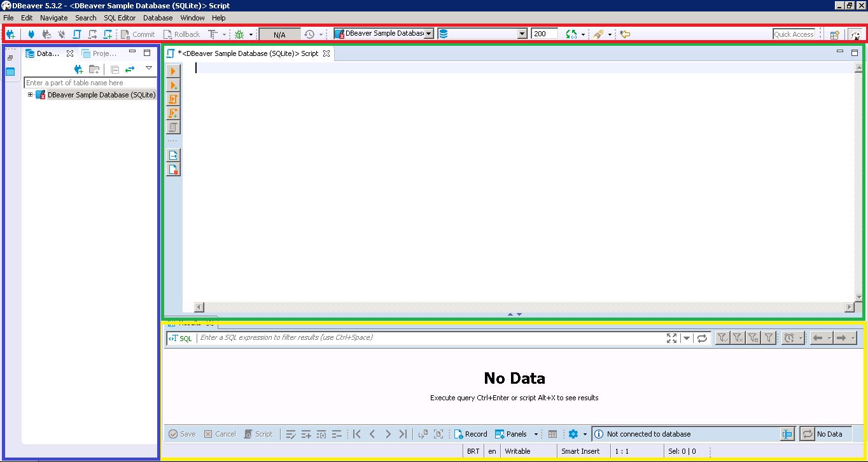This screenshot has height=462, width=868.
Task: Click the horizontal scrollbar left arrow in editor
Action: pos(199,307)
